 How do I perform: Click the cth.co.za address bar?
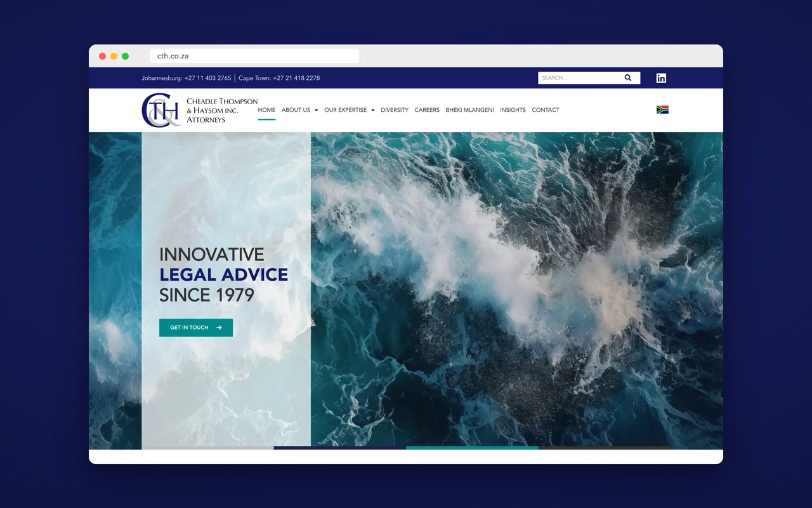[x=254, y=56]
